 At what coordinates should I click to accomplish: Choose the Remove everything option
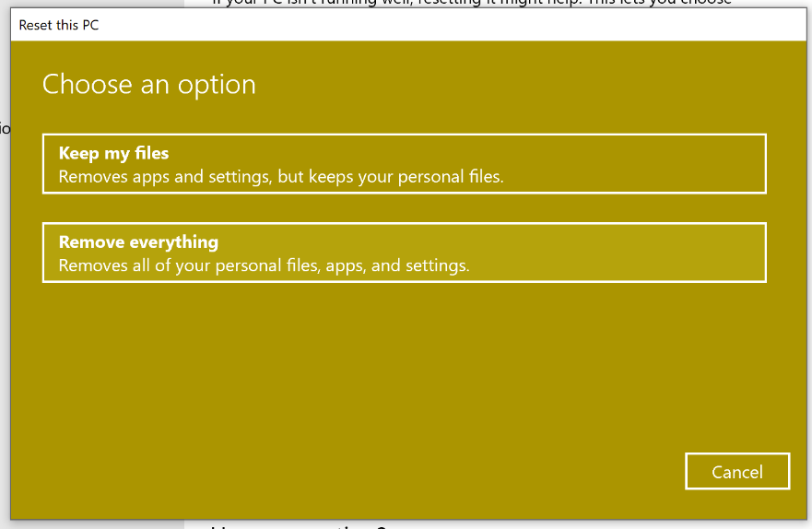click(x=404, y=253)
